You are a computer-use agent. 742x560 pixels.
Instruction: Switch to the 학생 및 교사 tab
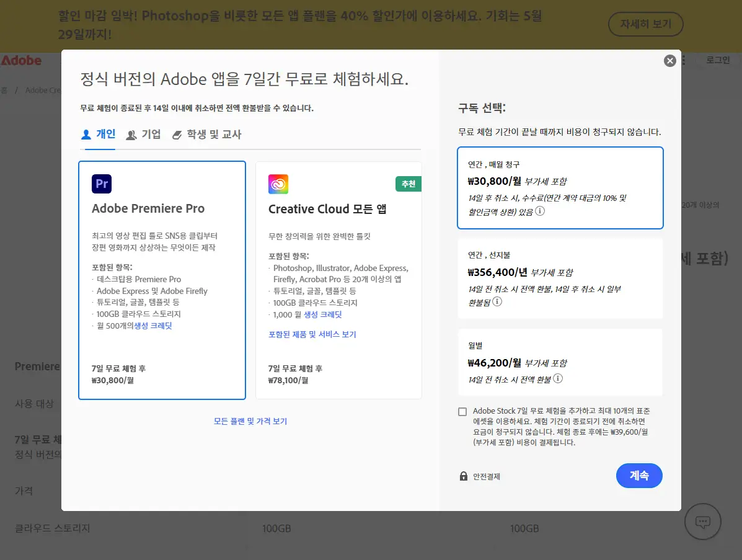(x=207, y=135)
